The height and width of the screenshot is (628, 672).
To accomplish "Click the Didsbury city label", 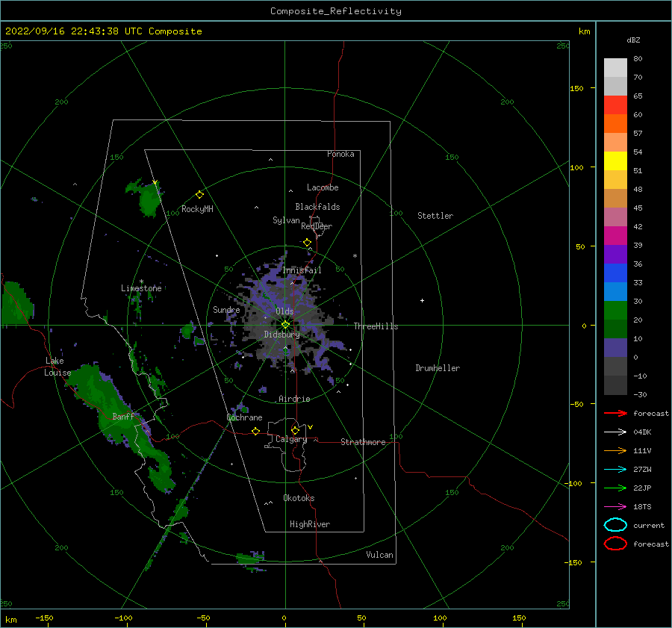I will pos(281,335).
